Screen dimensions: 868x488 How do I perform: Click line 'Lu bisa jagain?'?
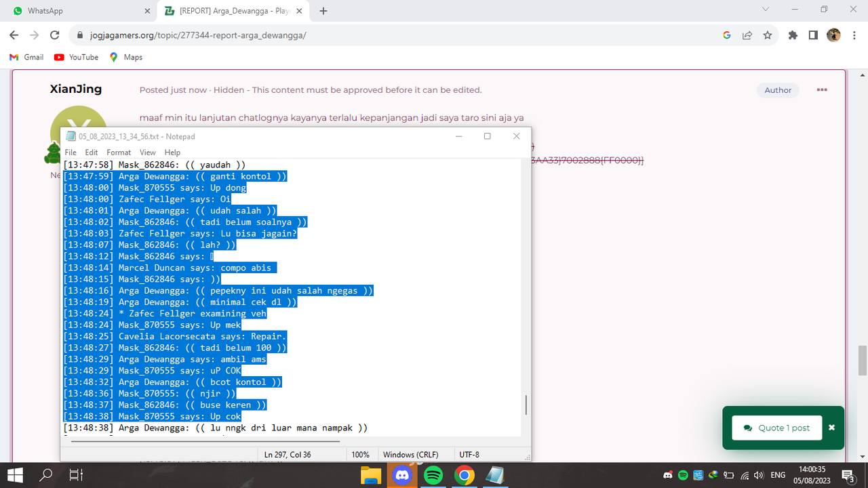coord(180,233)
